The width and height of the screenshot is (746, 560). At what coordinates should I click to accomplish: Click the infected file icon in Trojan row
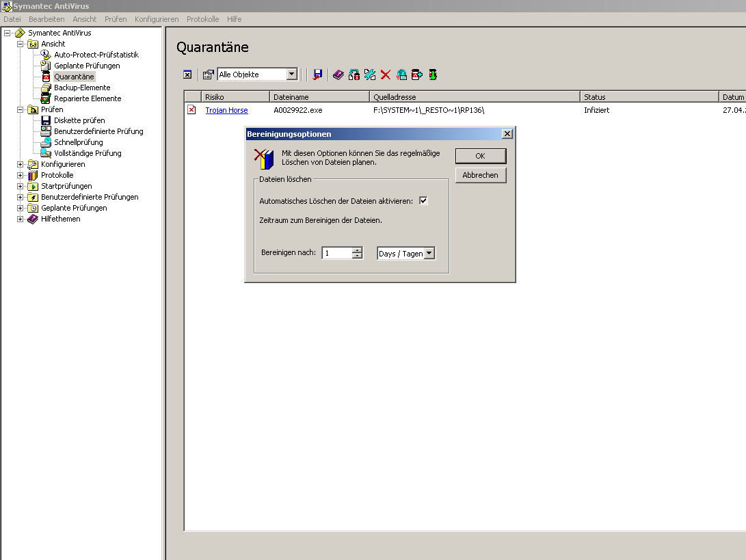coord(191,110)
